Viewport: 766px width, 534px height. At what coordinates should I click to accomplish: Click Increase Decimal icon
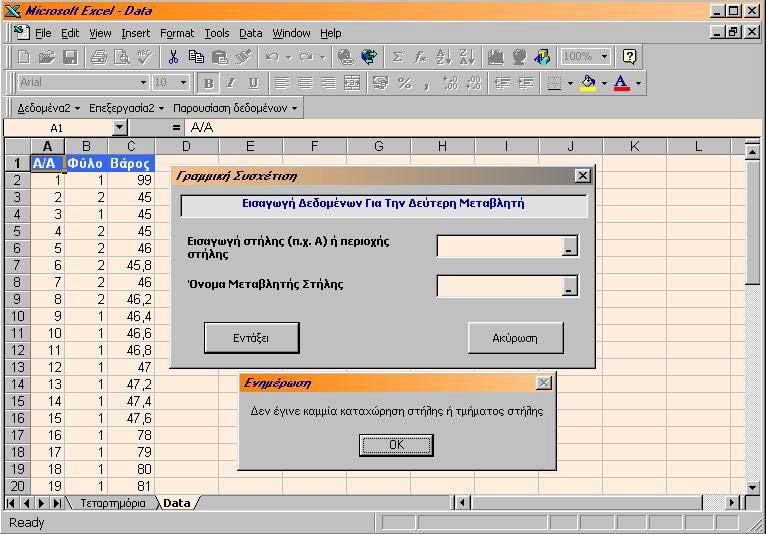(450, 83)
